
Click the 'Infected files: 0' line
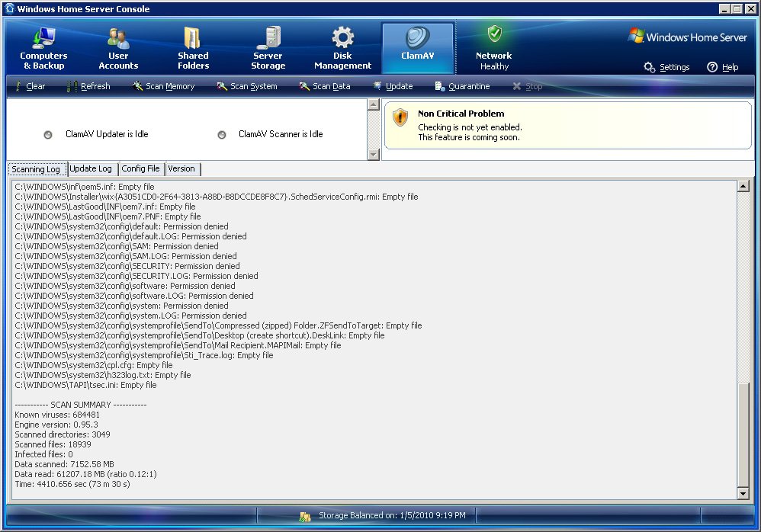43,454
